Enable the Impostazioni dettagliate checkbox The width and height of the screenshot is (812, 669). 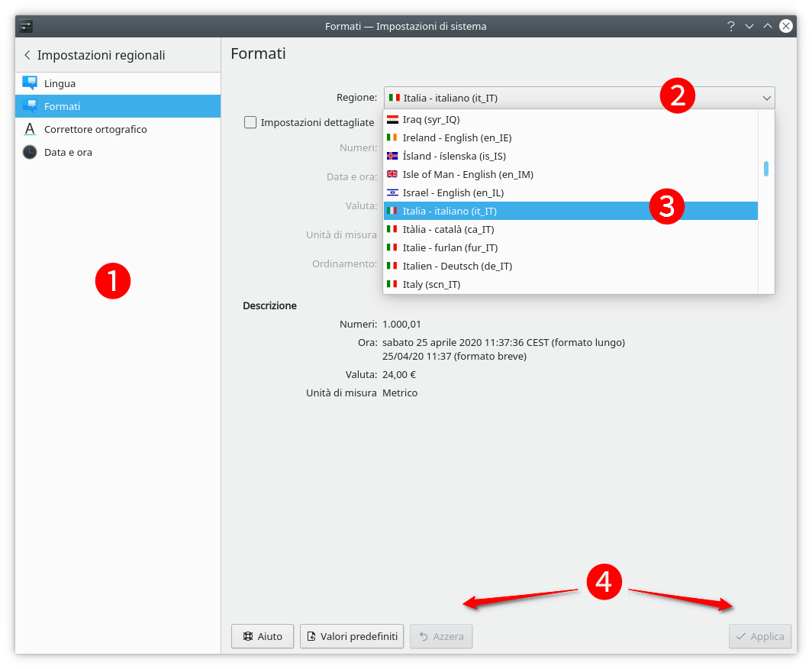click(x=250, y=122)
